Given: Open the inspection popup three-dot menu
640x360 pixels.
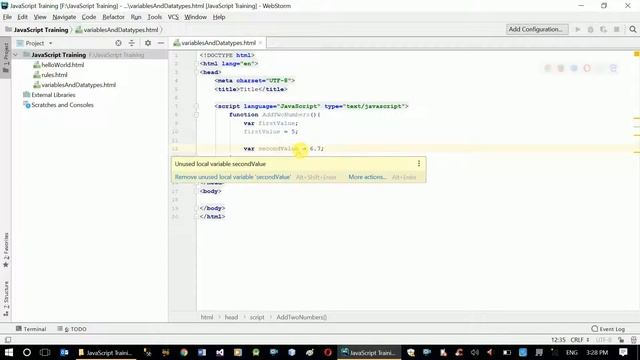Looking at the screenshot, I should (x=419, y=164).
